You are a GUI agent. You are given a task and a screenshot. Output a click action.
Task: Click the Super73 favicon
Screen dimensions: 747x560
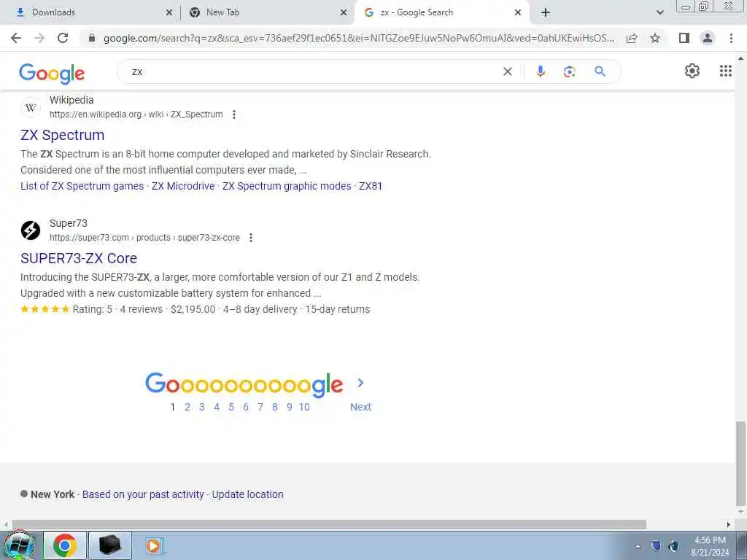[x=31, y=230]
